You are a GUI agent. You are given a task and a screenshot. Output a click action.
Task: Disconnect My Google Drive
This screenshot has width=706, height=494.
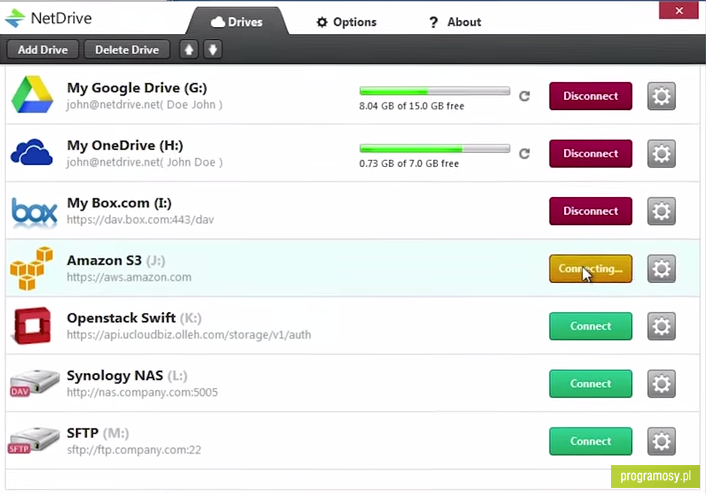590,96
